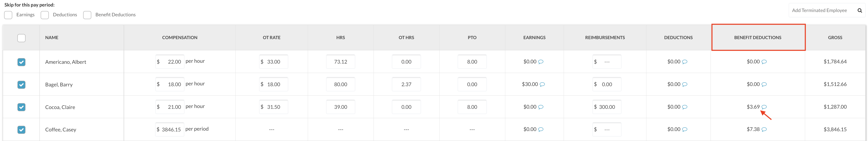Enable skipping Earnings for this pay period
This screenshot has width=868, height=141.
[8, 15]
